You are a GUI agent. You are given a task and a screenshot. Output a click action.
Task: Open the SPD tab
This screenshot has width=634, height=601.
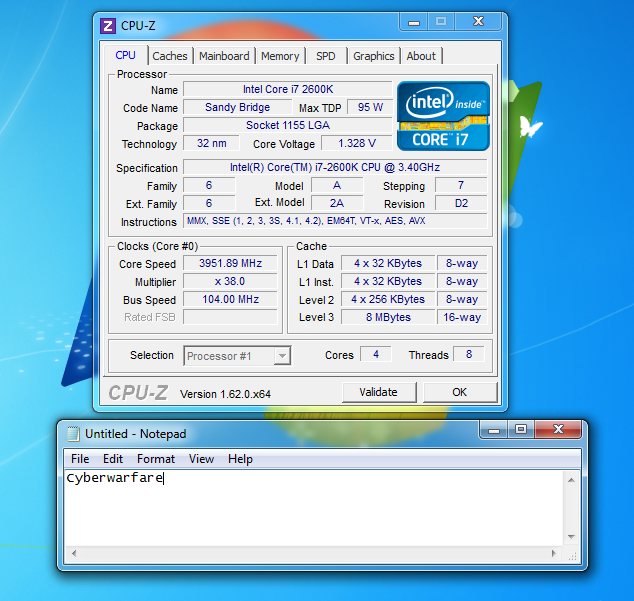click(x=325, y=56)
